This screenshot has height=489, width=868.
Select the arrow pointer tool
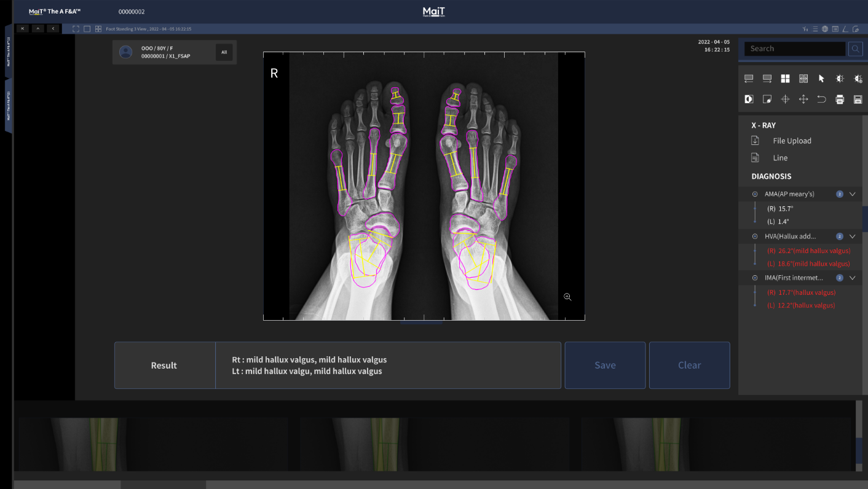821,79
